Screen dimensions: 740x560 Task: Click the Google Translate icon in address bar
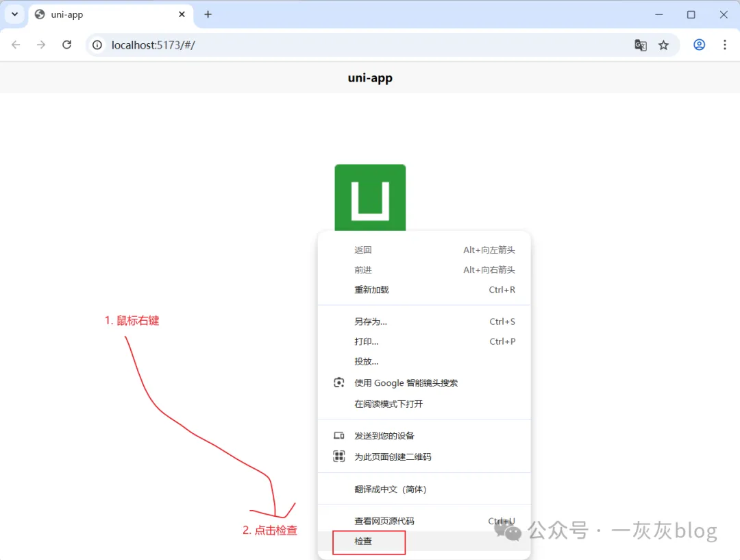[641, 45]
